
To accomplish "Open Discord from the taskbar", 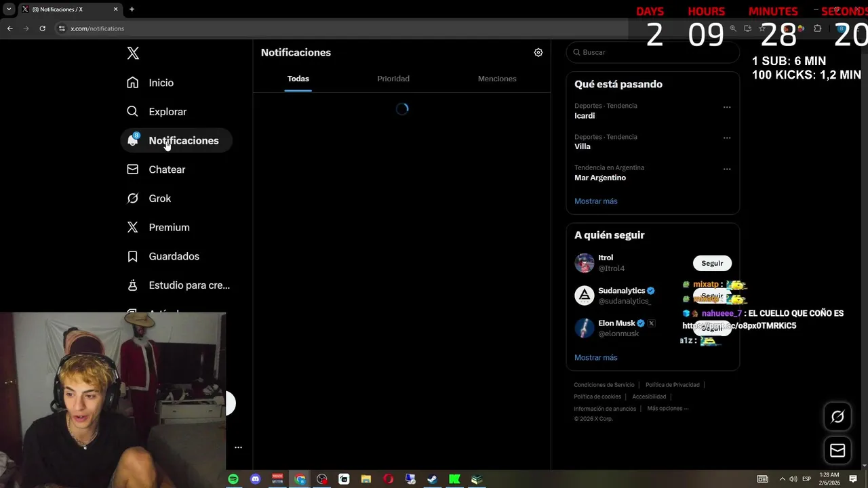I will 255,479.
